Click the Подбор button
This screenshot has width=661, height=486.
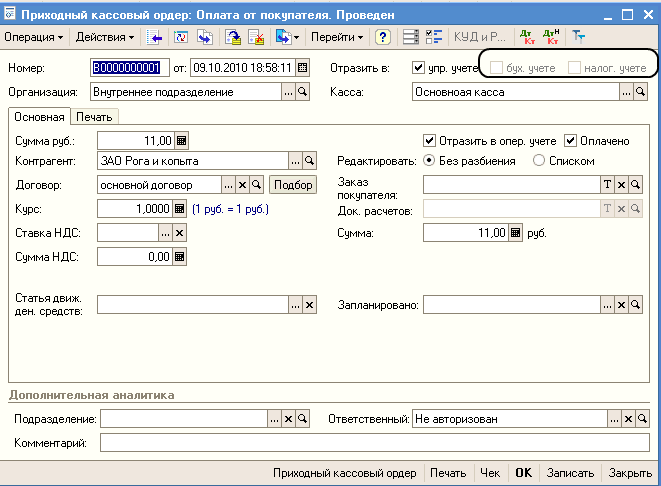tap(293, 185)
